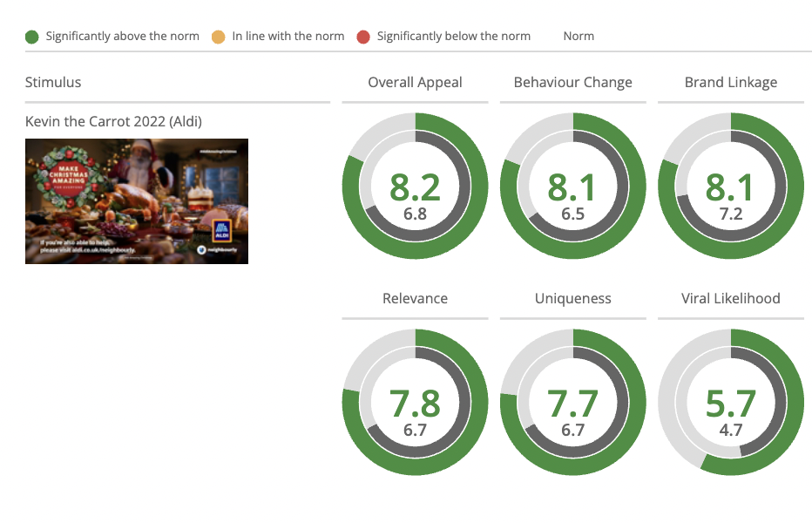This screenshot has width=812, height=523.
Task: Click the Relevance 7.8 donut chart
Action: [415, 402]
